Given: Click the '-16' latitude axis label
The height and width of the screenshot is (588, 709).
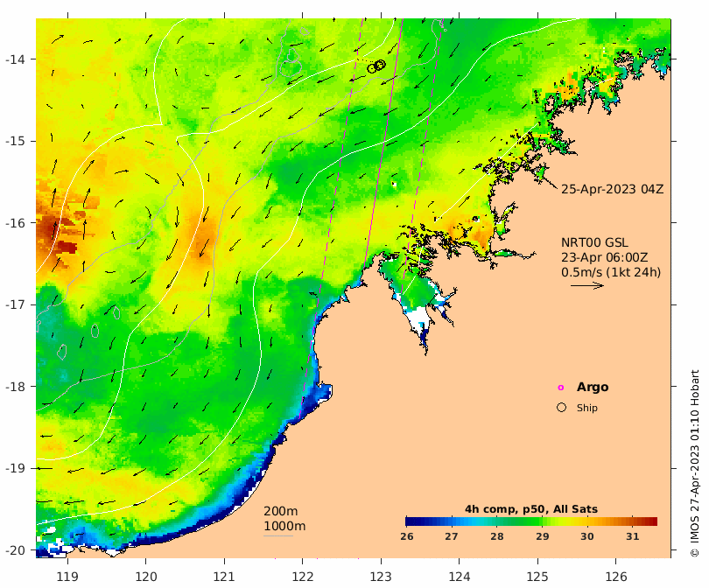Looking at the screenshot, I should (15, 223).
